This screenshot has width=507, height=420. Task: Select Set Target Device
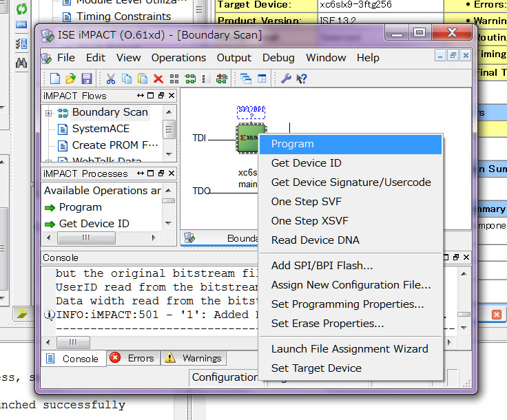(351, 368)
